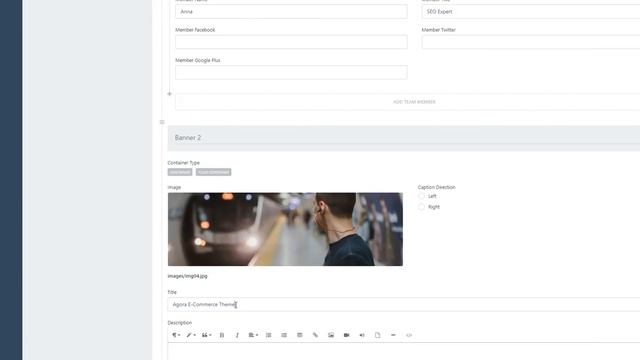640x360 pixels.
Task: Insert a video via the camera icon
Action: point(347,335)
